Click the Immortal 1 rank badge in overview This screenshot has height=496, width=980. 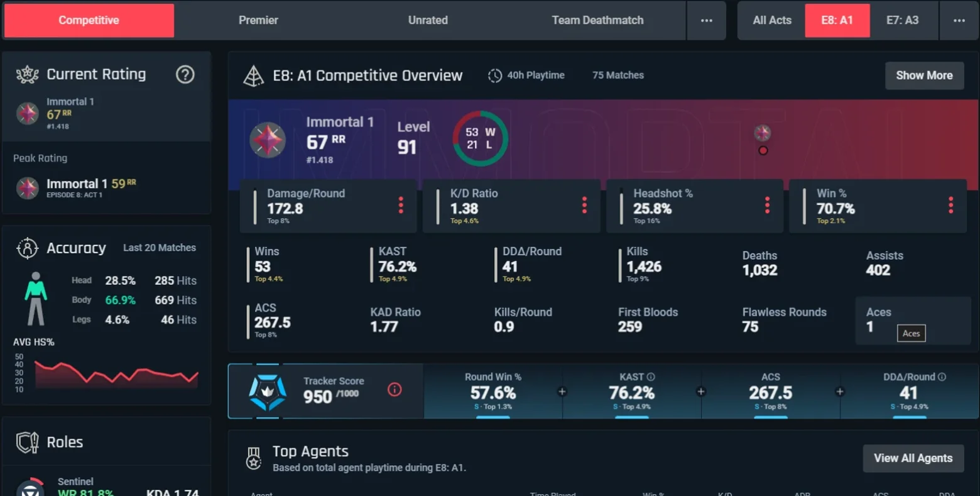point(268,140)
